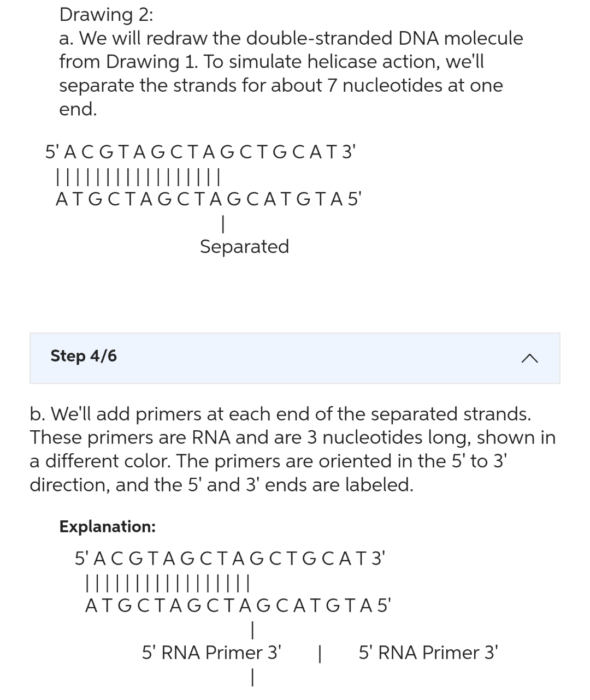Viewport: 590px width, 700px height.
Task: Select the top DNA strand sequence in Drawing 2
Action: [199, 151]
